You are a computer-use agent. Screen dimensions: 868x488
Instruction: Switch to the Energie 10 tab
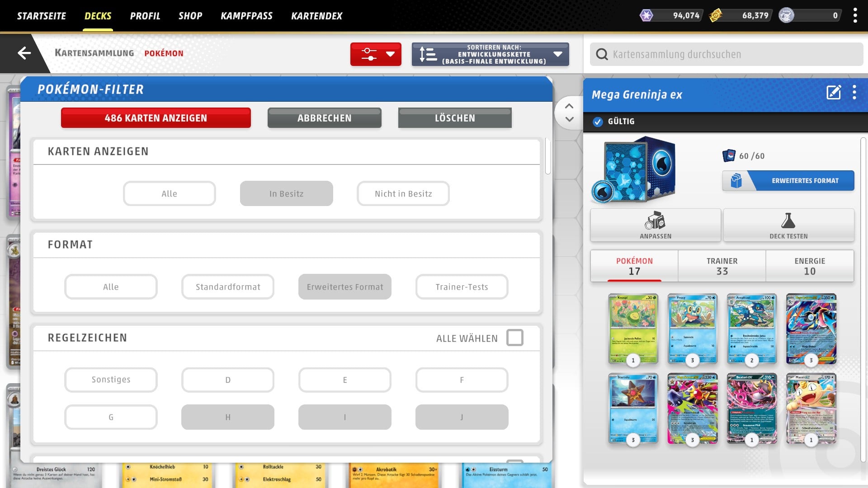click(810, 266)
